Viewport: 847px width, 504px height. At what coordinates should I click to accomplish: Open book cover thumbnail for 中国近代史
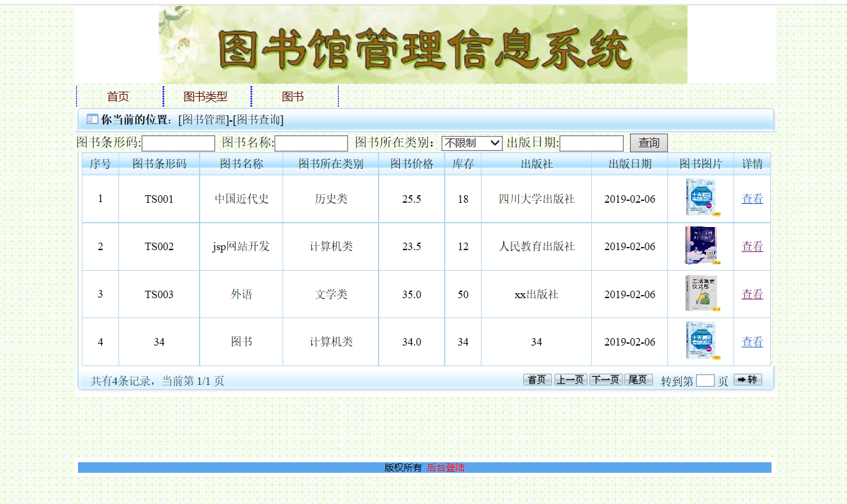tap(700, 198)
